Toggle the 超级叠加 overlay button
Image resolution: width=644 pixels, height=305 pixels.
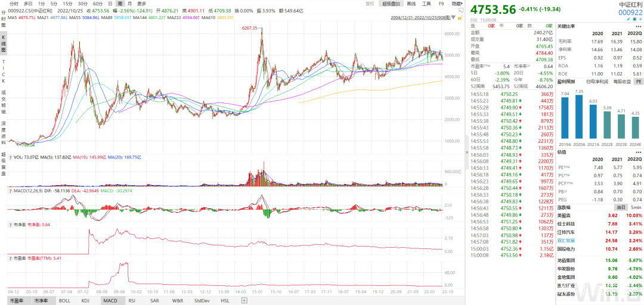[x=390, y=4]
